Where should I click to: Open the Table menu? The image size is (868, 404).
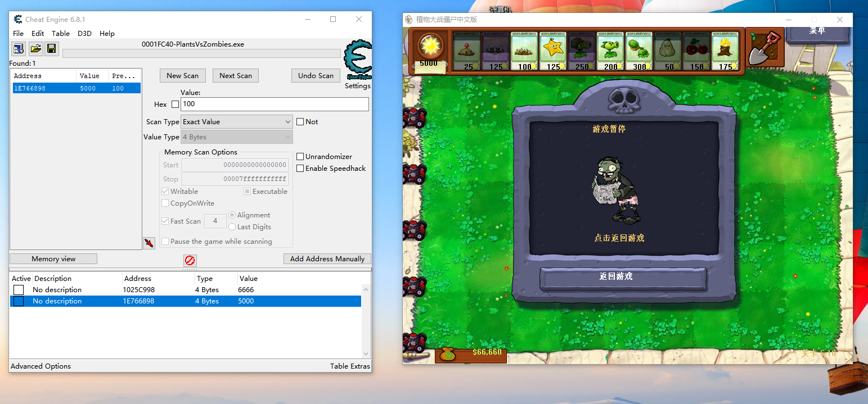point(61,33)
